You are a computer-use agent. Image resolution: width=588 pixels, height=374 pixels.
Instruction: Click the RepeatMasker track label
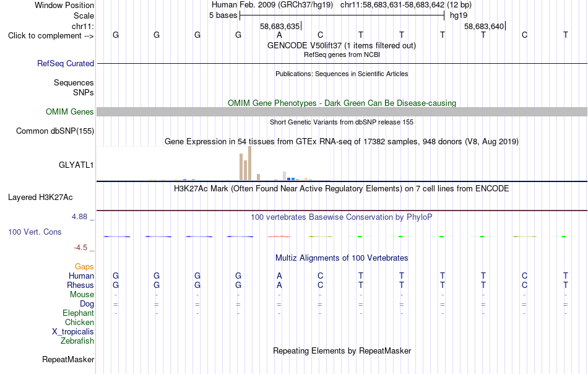click(68, 359)
